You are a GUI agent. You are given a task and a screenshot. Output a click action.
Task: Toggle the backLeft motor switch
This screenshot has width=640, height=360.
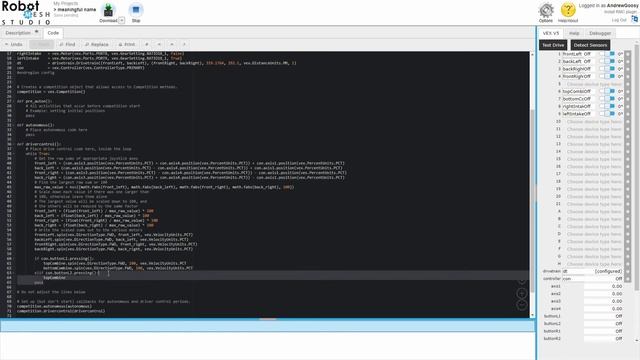tap(607, 61)
